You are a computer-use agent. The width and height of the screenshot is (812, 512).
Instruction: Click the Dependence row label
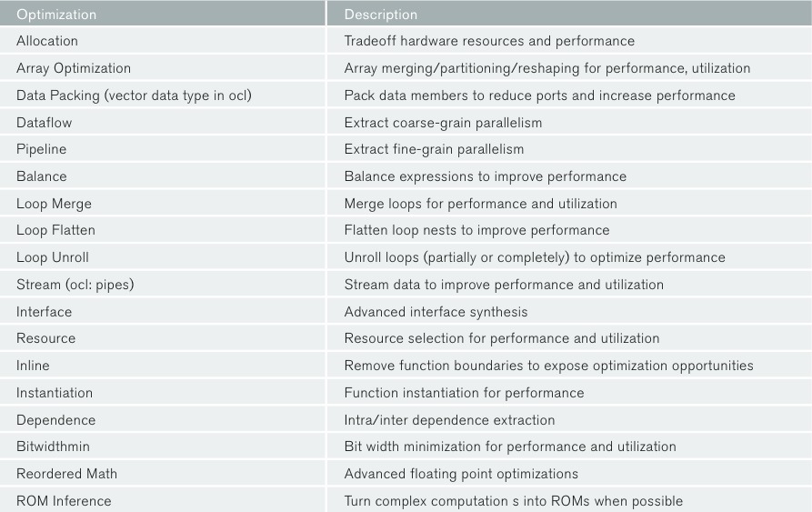[56, 420]
